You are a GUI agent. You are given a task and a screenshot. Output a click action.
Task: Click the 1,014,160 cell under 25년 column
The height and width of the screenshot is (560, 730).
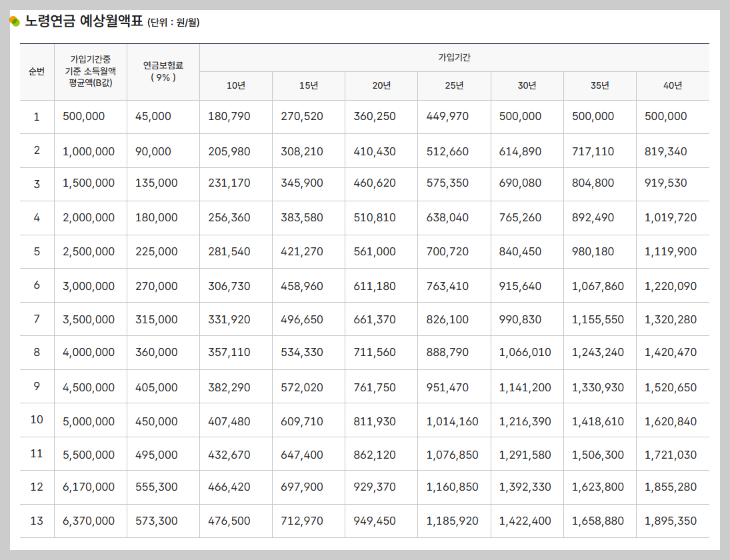coord(454,420)
